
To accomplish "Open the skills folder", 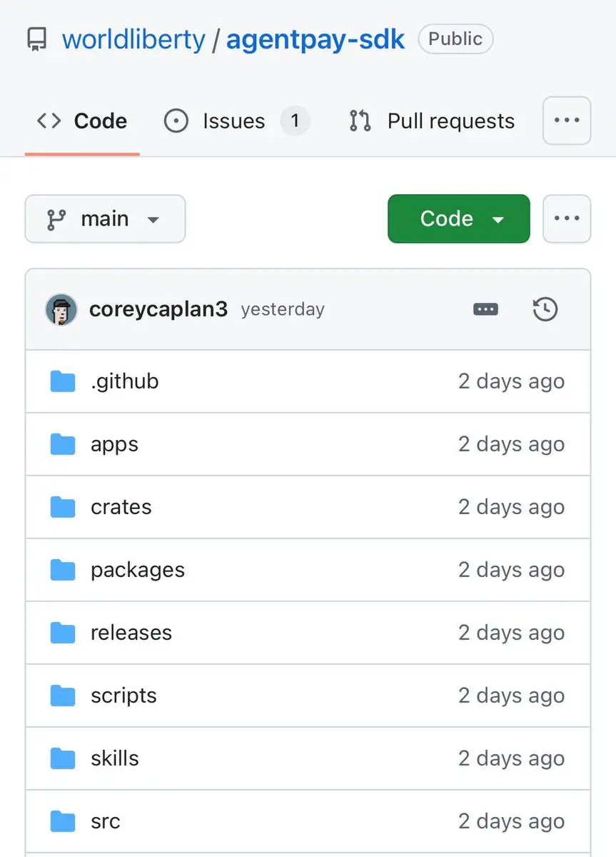I will (x=115, y=758).
